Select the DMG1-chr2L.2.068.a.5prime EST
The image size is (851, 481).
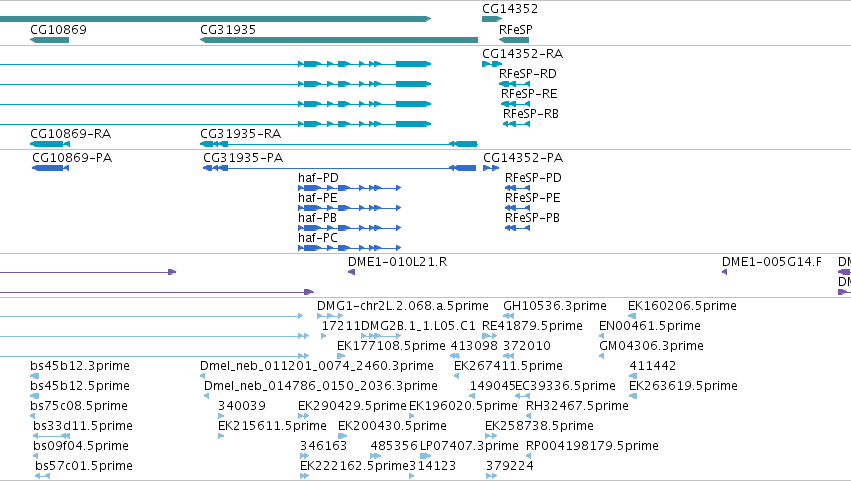330,316
